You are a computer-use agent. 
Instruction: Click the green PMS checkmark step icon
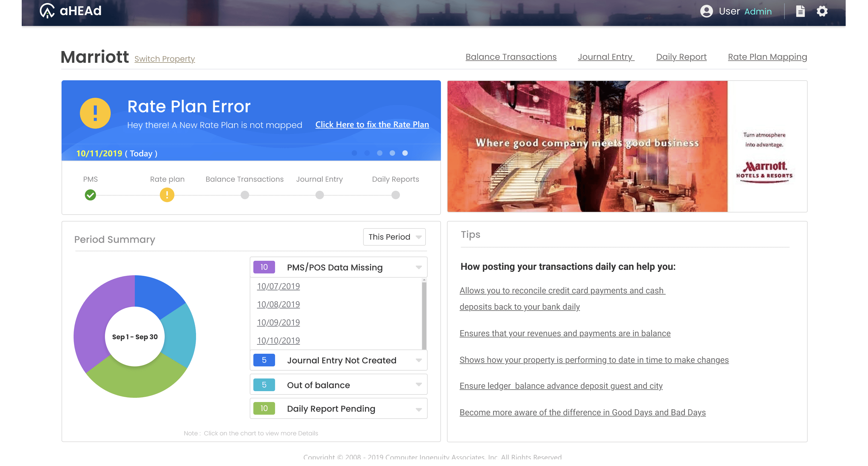pyautogui.click(x=90, y=195)
